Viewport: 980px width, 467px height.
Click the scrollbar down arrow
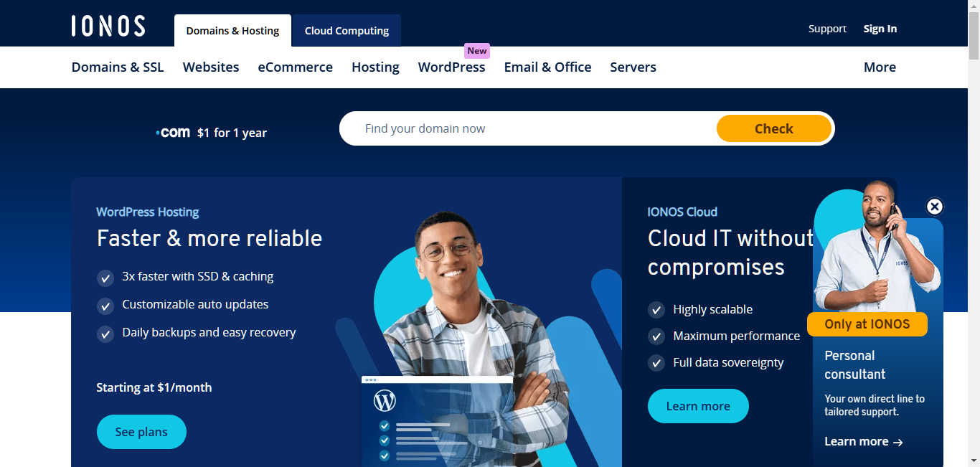[974, 461]
